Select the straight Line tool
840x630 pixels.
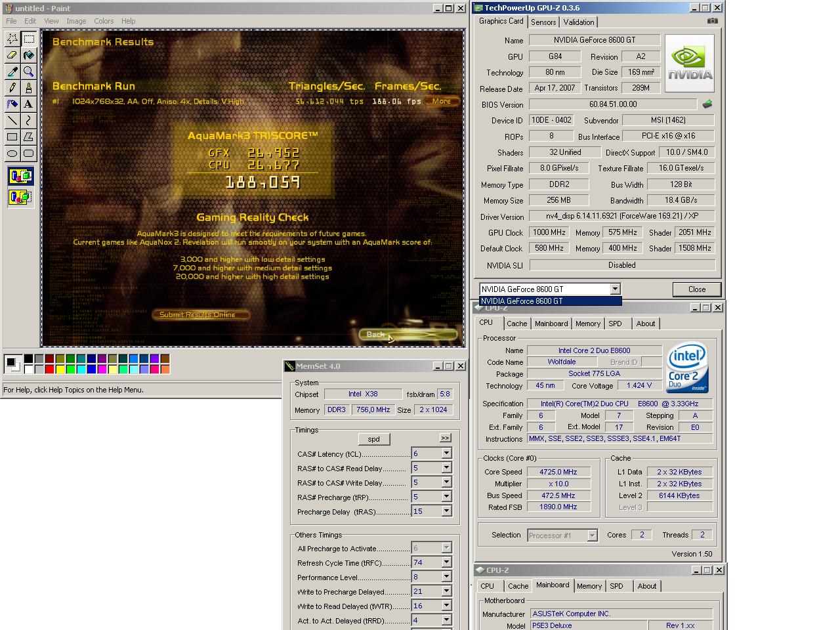(12, 121)
